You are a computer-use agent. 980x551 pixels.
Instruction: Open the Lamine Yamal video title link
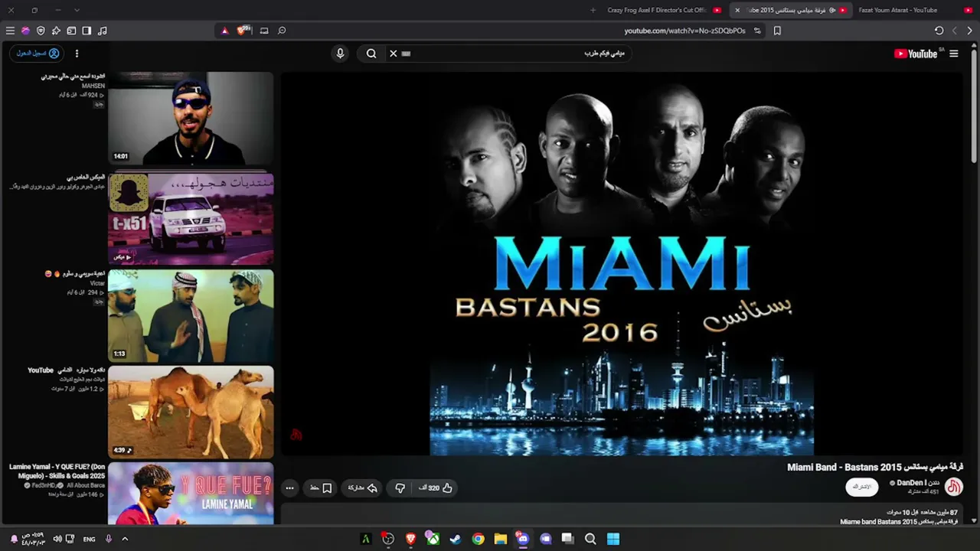[x=57, y=471]
